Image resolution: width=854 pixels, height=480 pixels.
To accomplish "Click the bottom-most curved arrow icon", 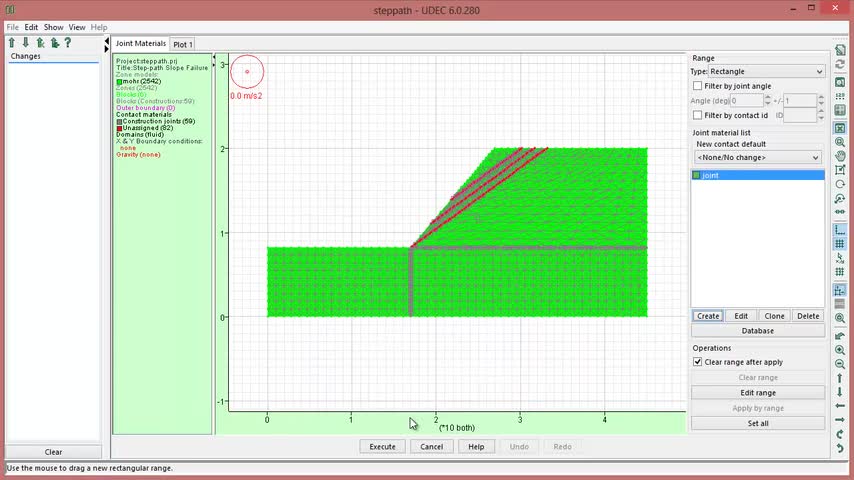I will [x=840, y=448].
